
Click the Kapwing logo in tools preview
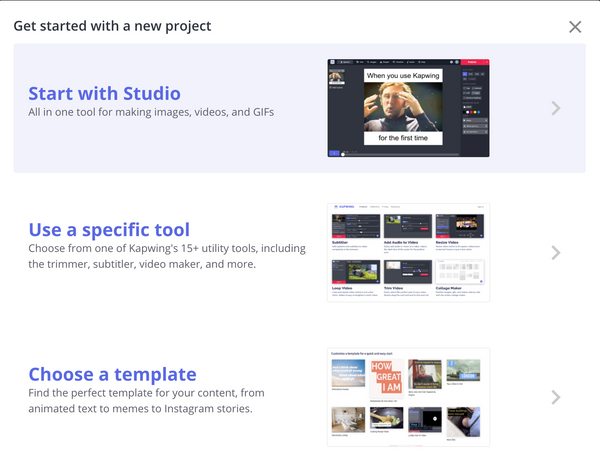[345, 208]
